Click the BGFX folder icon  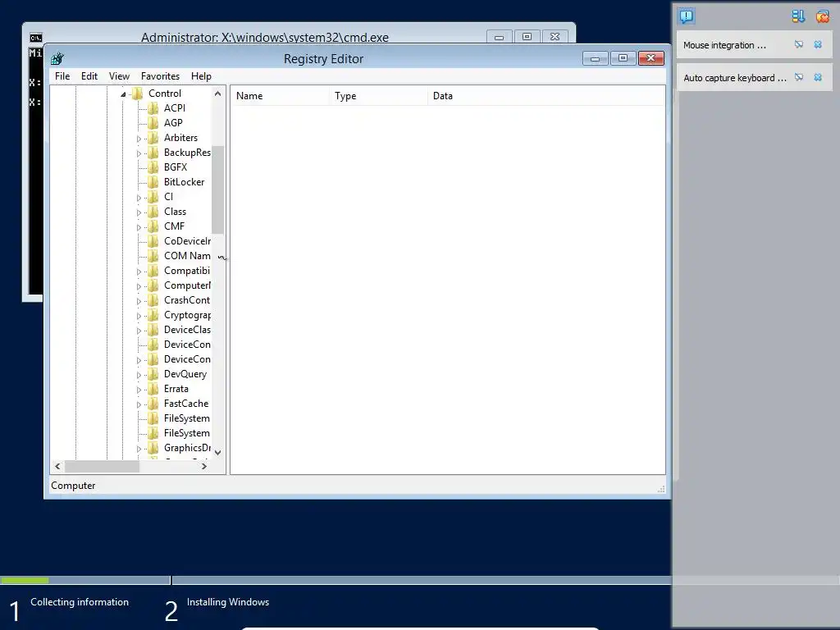point(153,167)
